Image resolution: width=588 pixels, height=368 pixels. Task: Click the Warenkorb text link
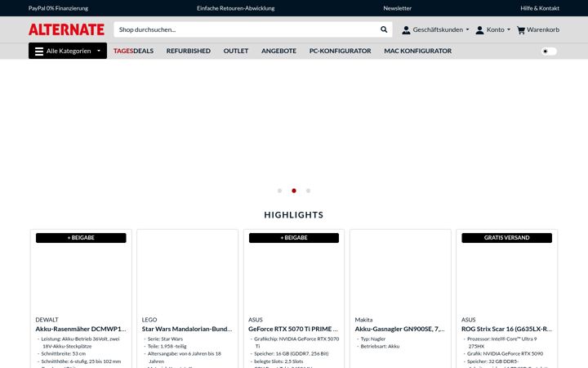click(x=542, y=29)
